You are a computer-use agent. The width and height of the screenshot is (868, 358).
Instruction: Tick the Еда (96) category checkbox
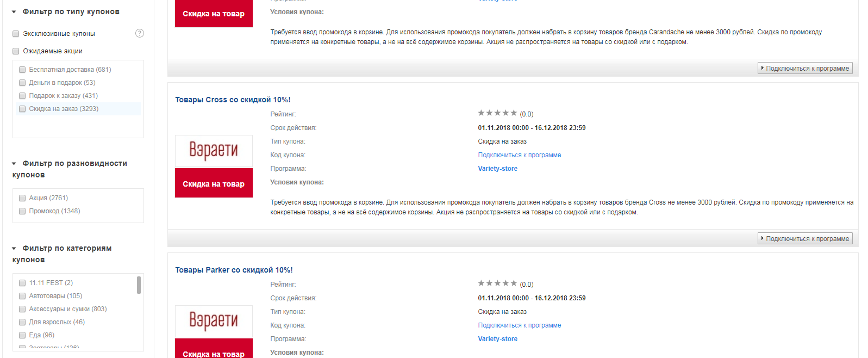point(22,335)
